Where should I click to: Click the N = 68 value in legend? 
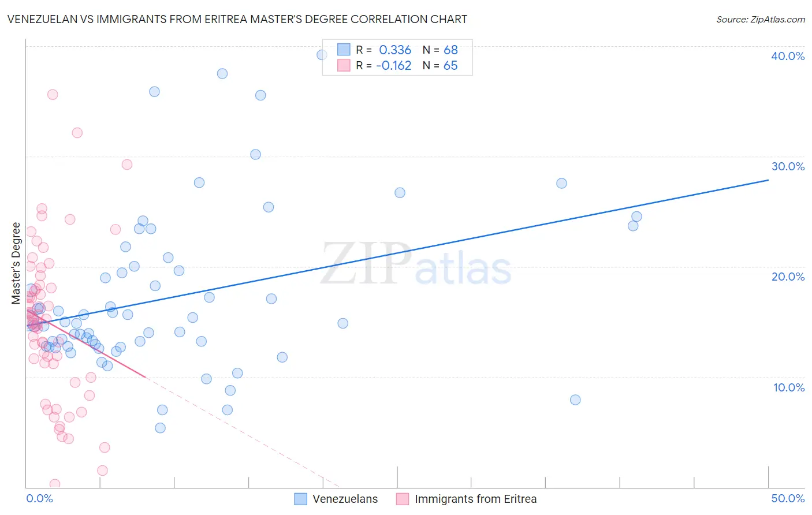440,50
